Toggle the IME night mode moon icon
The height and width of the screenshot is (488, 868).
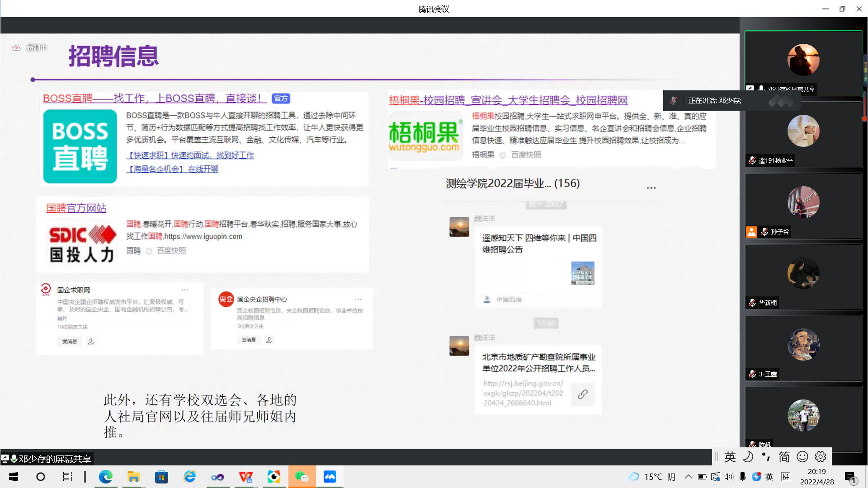pos(748,457)
